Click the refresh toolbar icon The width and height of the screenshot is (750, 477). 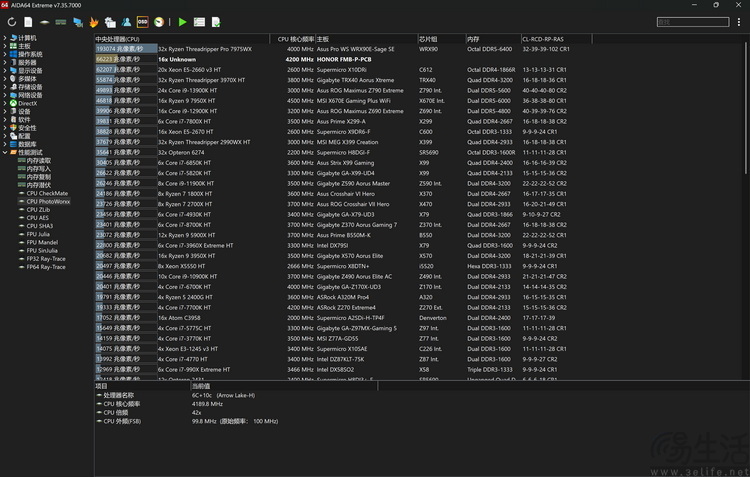pos(12,22)
